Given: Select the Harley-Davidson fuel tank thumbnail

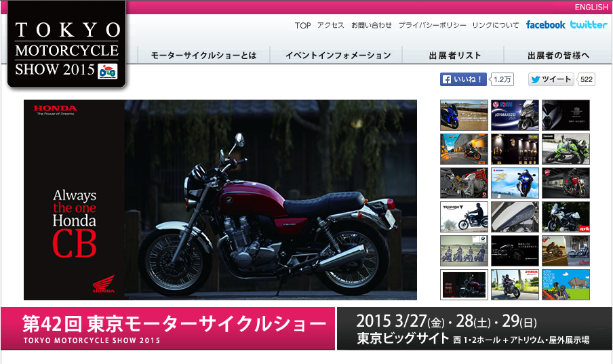Looking at the screenshot, I should coord(515,217).
